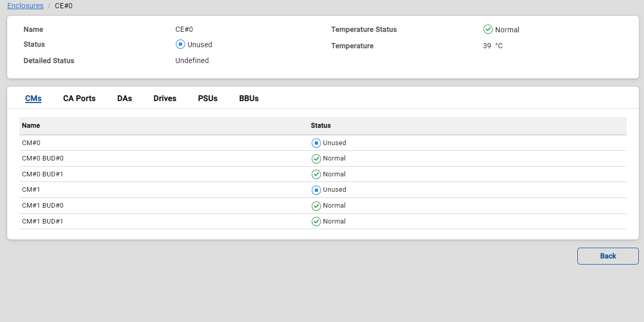Screen dimensions: 644x322
Task: Click the Status column header in table
Action: tap(320, 126)
